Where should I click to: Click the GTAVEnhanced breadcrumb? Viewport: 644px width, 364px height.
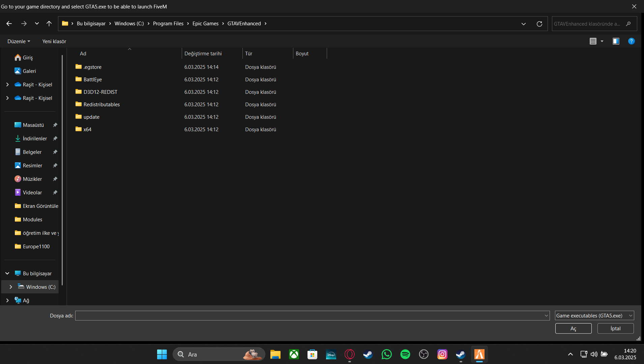[x=244, y=24]
